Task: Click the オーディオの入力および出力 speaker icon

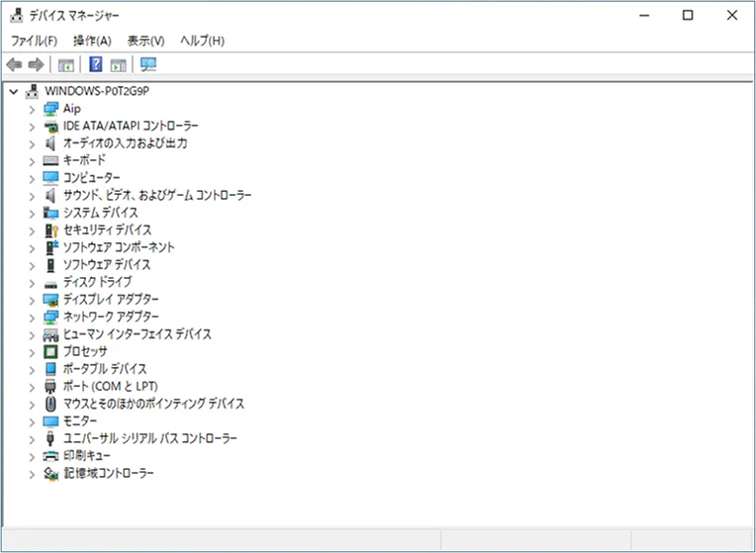Action: coord(50,143)
